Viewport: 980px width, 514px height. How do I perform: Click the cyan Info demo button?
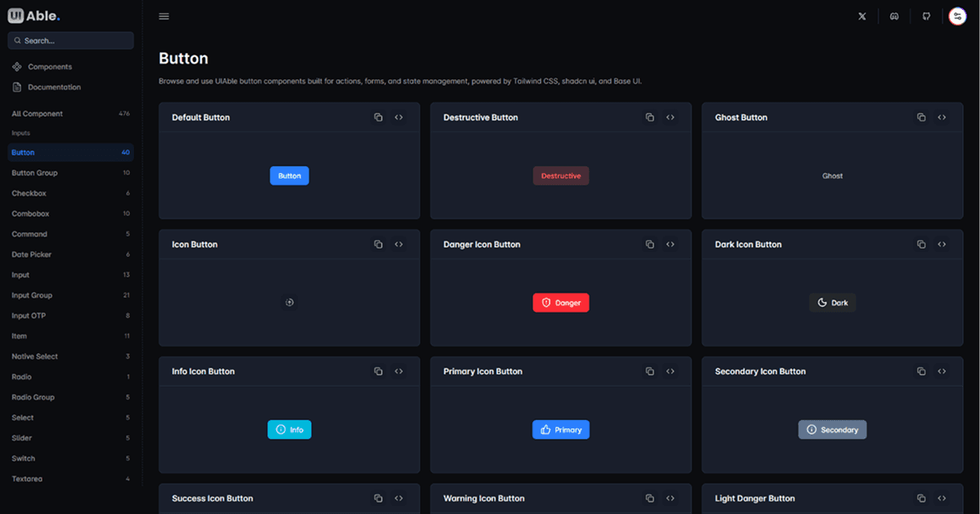pos(289,429)
